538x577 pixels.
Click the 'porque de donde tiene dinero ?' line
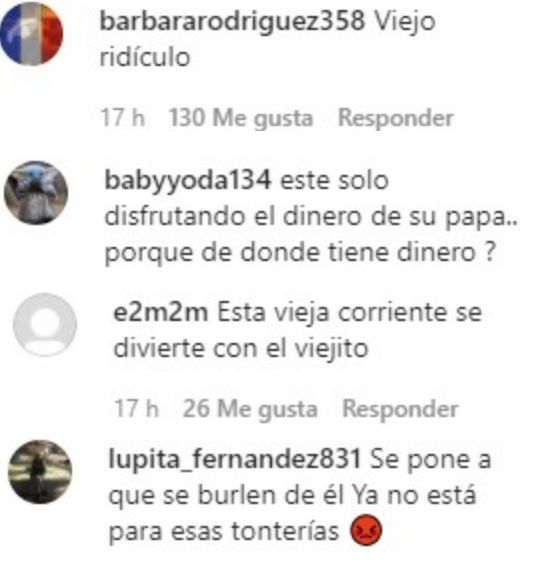pyautogui.click(x=300, y=253)
